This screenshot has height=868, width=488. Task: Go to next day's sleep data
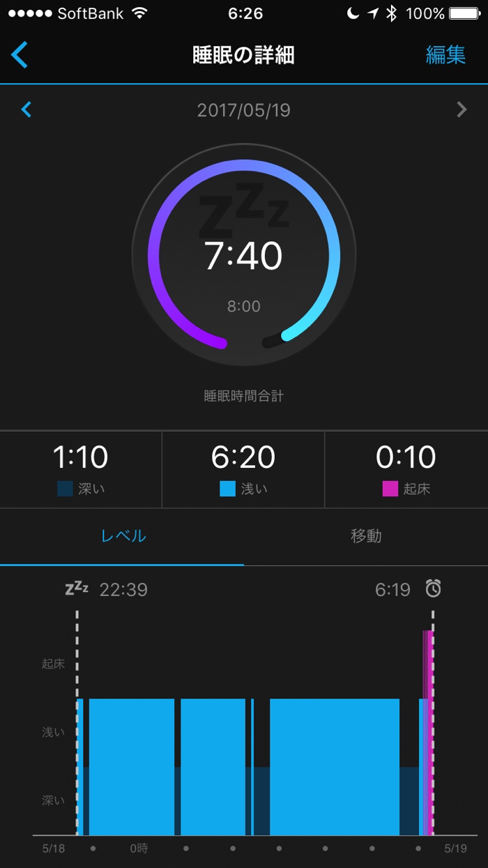tap(461, 109)
